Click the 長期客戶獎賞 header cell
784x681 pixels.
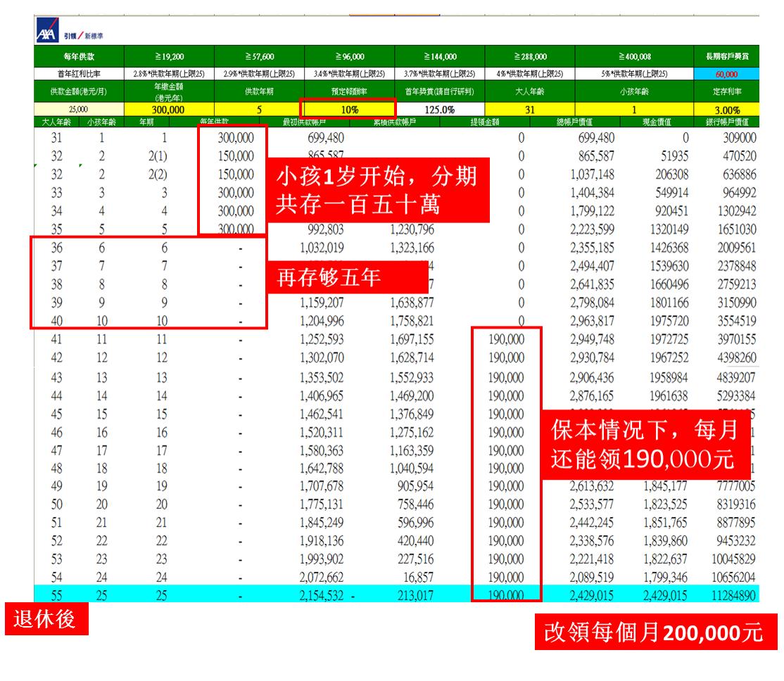point(727,57)
